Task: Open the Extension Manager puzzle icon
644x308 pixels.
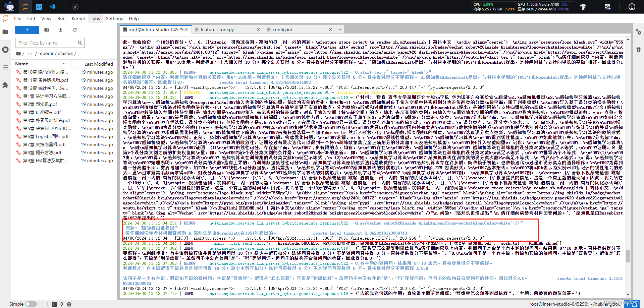Action: pyautogui.click(x=5, y=85)
